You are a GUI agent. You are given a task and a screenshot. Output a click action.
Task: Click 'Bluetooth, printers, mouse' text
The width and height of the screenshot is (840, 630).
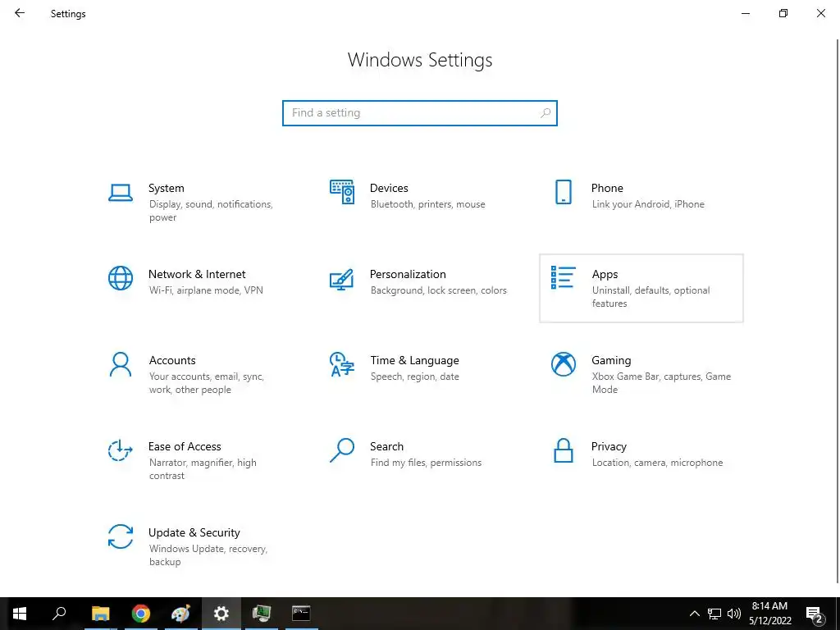[427, 204]
